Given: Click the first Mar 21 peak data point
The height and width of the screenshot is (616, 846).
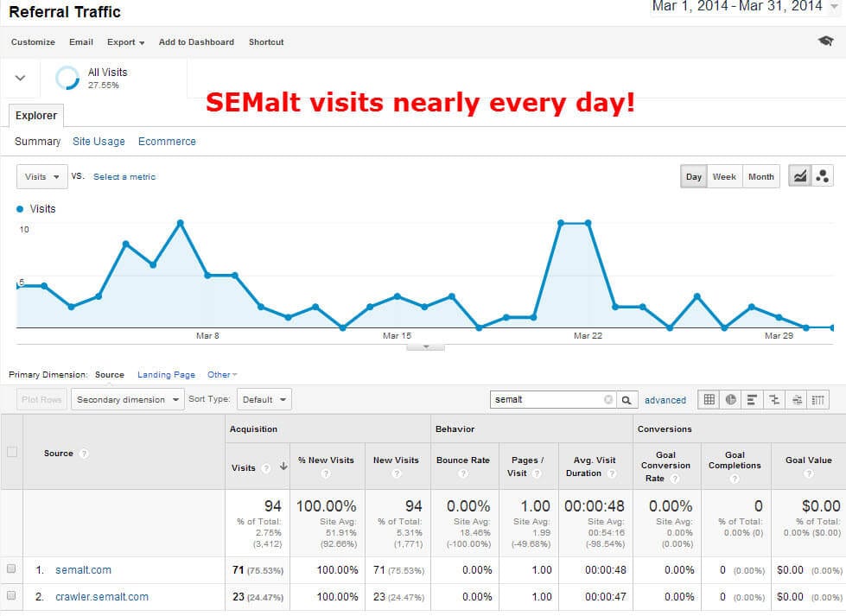Looking at the screenshot, I should [561, 223].
